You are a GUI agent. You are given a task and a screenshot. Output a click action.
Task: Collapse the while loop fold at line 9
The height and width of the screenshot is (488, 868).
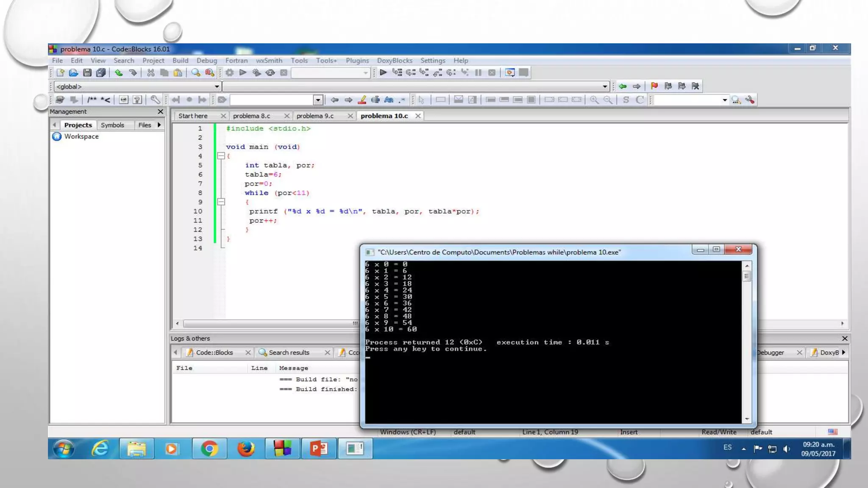[x=221, y=202]
